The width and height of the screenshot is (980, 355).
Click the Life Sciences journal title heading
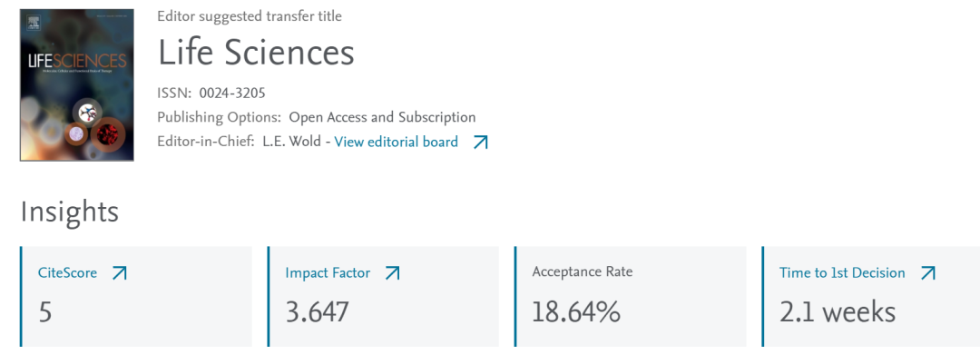256,53
